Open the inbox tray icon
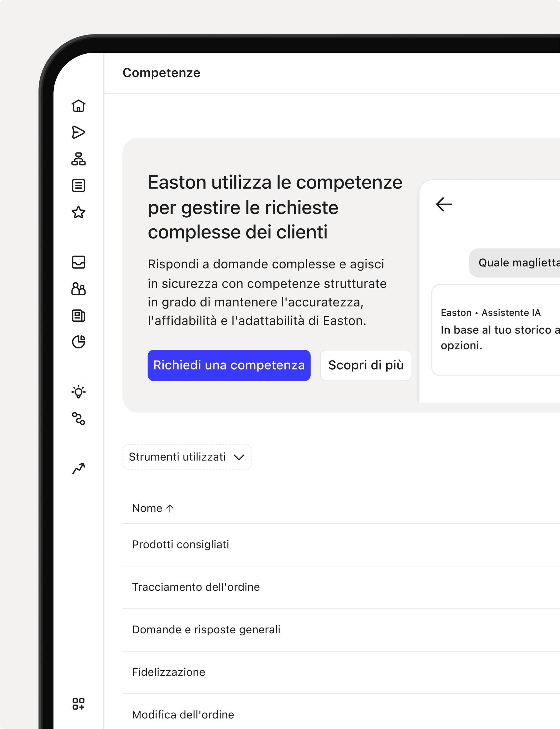The width and height of the screenshot is (560, 729). [x=78, y=262]
